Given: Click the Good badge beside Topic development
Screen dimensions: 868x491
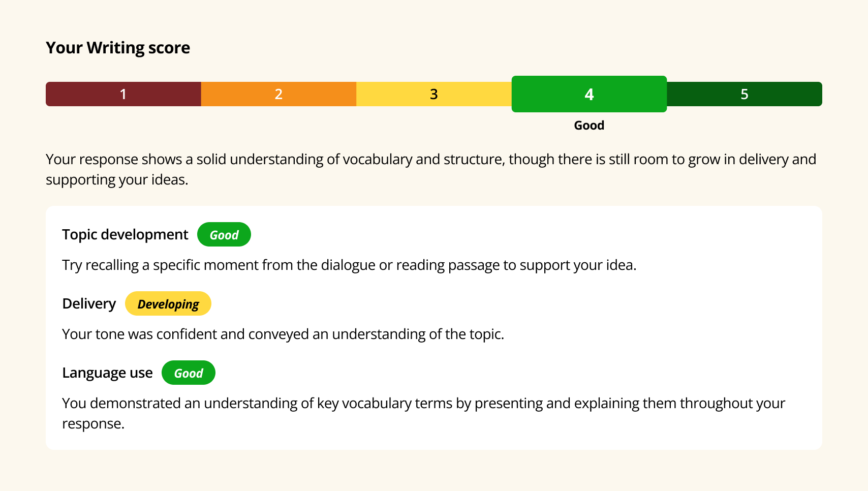Looking at the screenshot, I should click(224, 235).
